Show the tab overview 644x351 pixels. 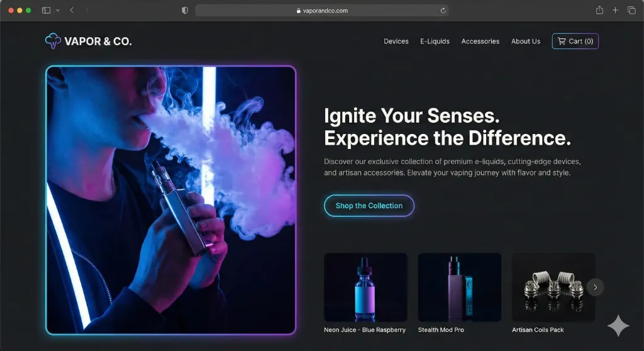pos(631,11)
